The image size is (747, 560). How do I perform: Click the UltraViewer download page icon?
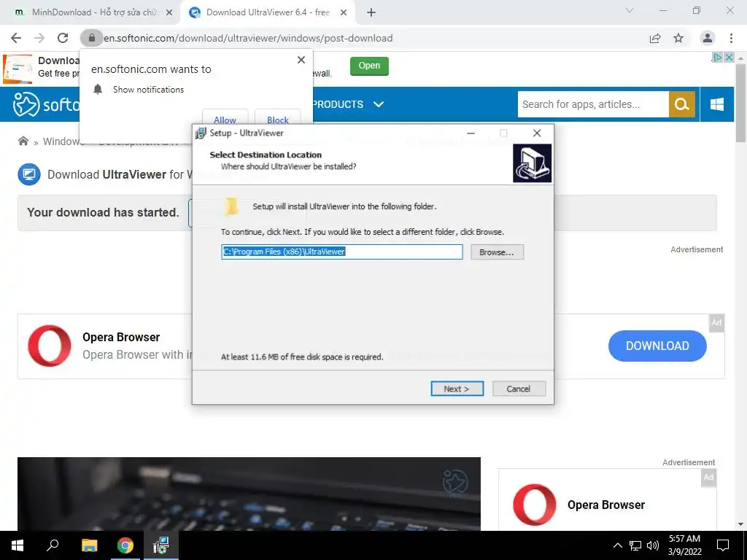[29, 174]
